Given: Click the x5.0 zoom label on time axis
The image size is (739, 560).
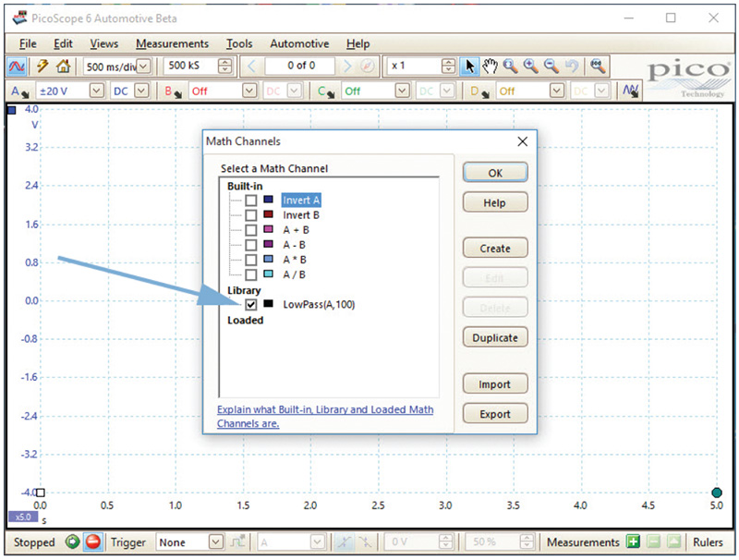Looking at the screenshot, I should [22, 517].
